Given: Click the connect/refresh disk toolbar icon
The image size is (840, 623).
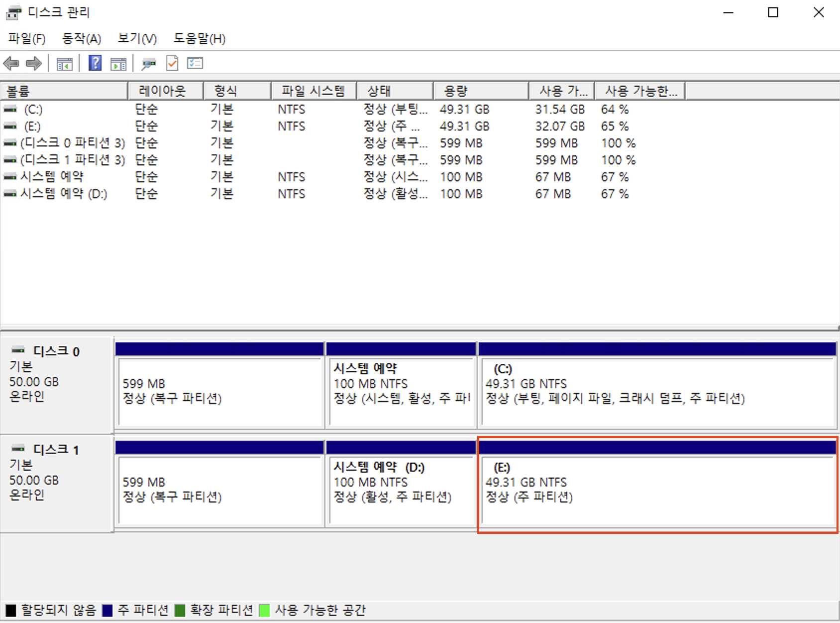Looking at the screenshot, I should pos(149,64).
